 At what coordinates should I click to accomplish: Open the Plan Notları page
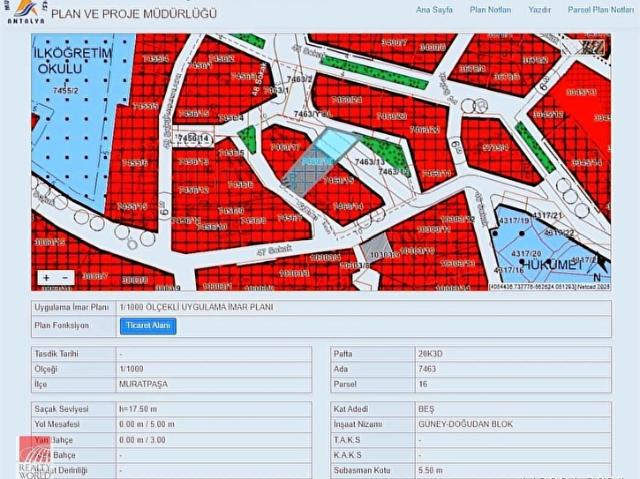pyautogui.click(x=491, y=9)
